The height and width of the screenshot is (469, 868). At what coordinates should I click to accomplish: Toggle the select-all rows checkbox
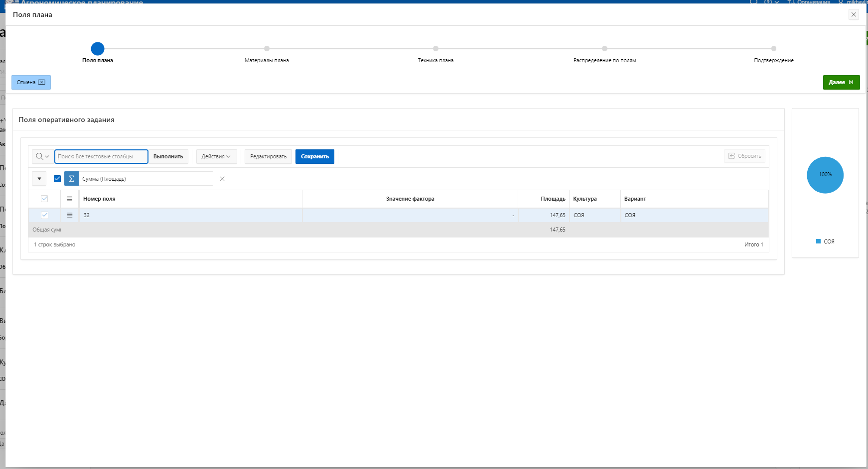(44, 199)
